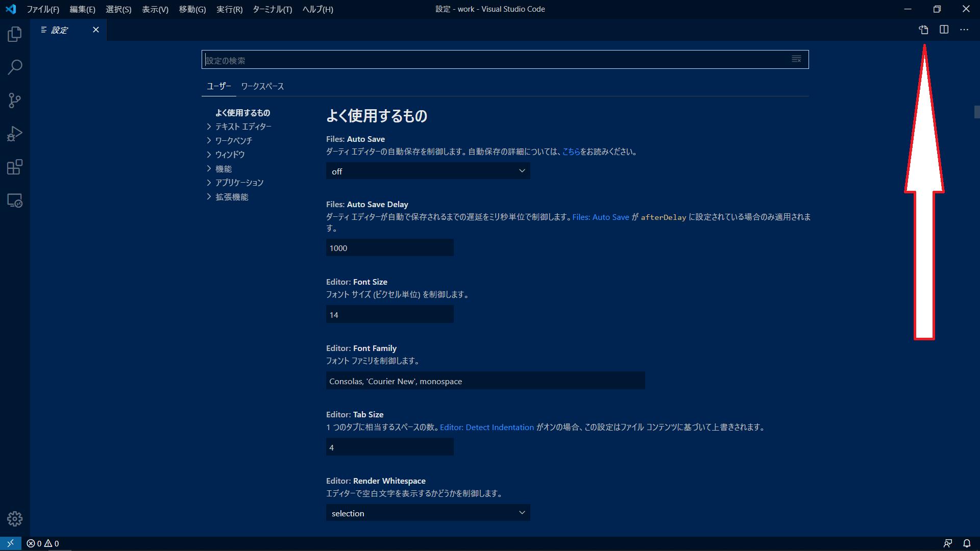Open the Search view icon

pos(15,67)
